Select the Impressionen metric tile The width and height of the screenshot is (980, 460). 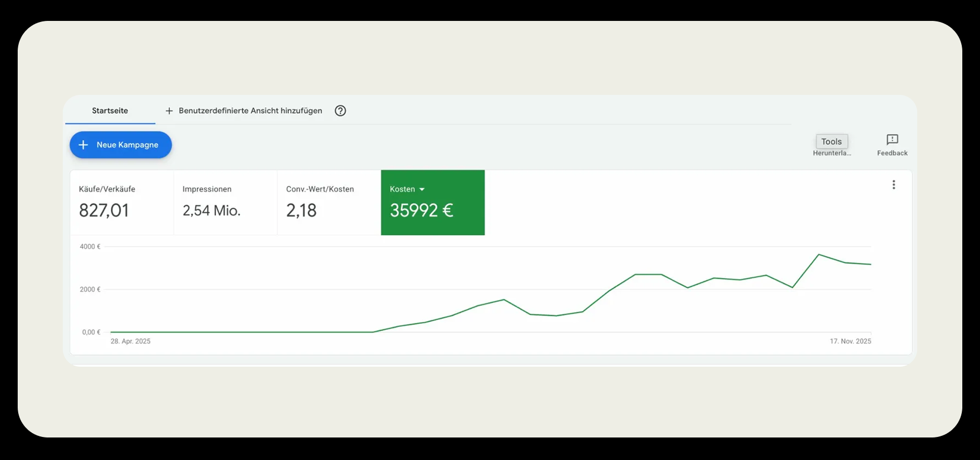click(225, 203)
